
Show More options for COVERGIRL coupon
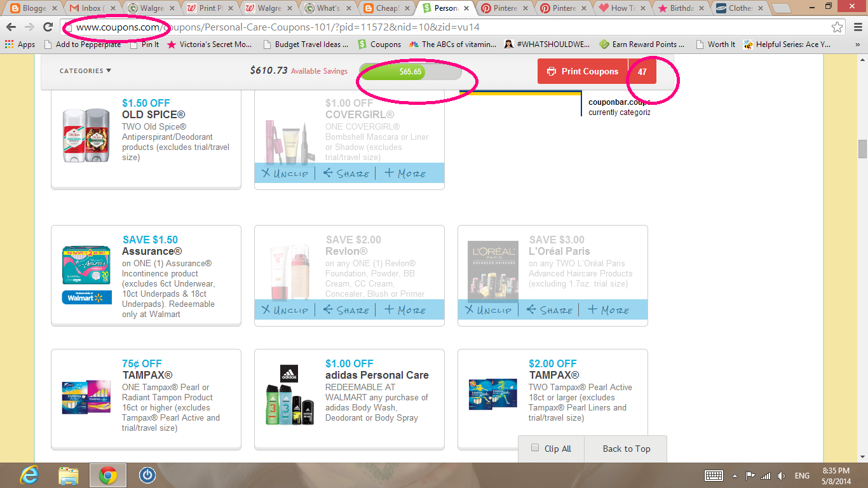(x=405, y=173)
